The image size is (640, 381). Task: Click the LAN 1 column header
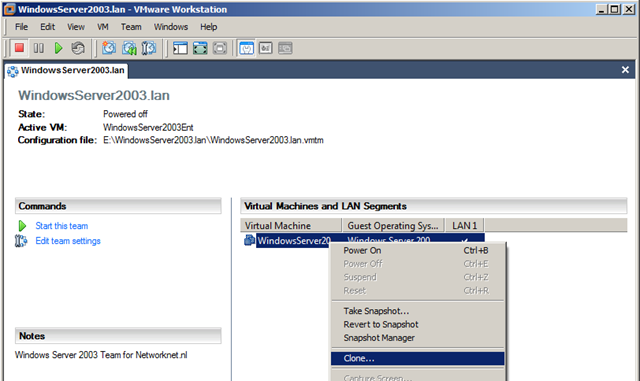464,225
